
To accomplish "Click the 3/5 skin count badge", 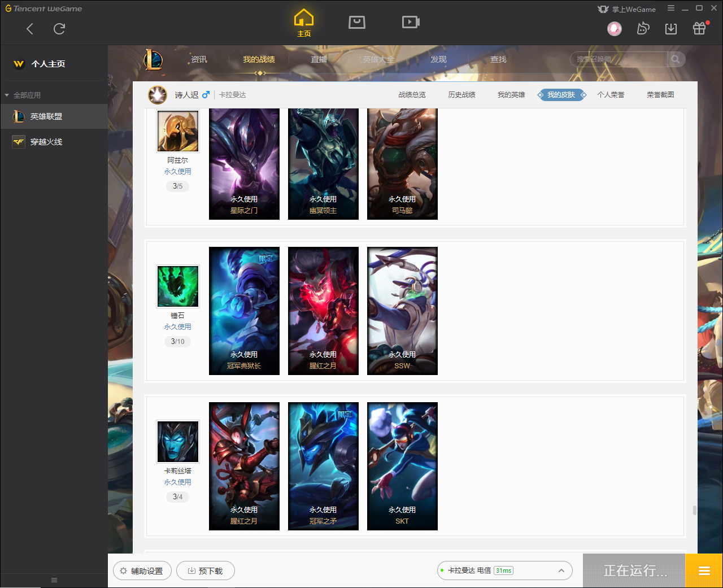I will (178, 186).
